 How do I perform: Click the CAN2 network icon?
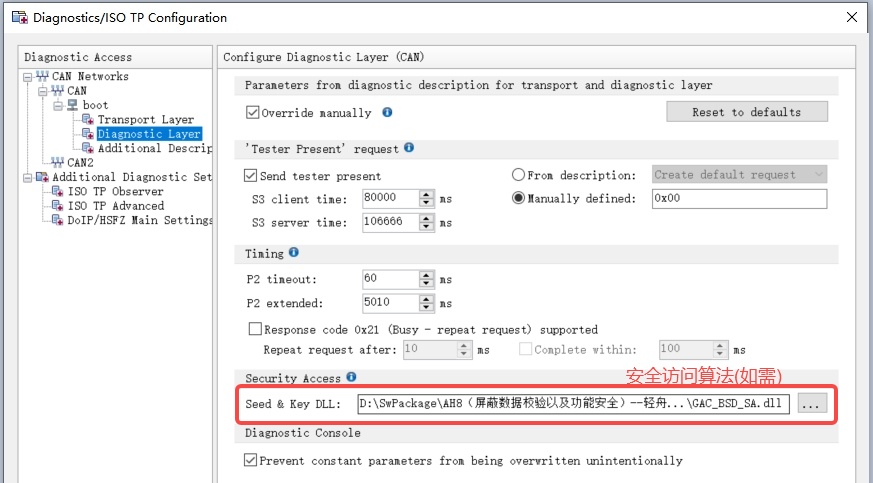click(x=57, y=162)
